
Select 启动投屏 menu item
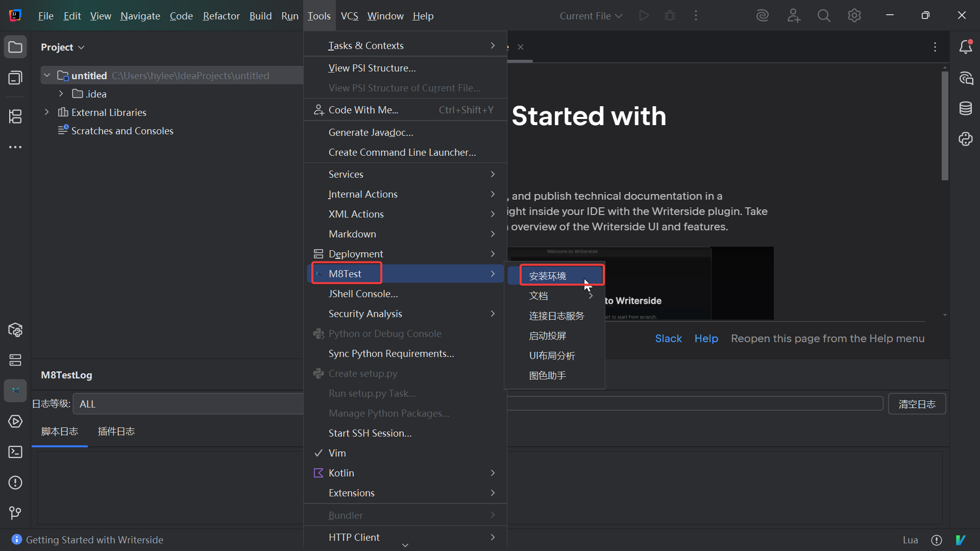pyautogui.click(x=555, y=336)
